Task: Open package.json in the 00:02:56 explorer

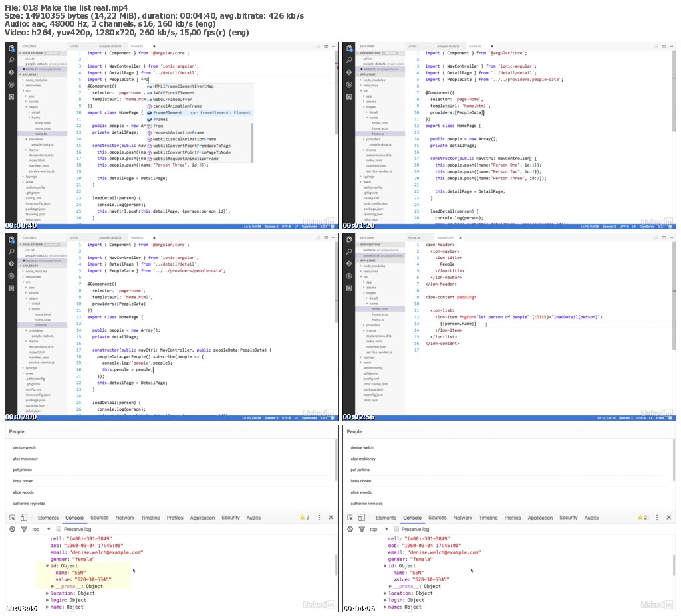Action: tap(374, 389)
